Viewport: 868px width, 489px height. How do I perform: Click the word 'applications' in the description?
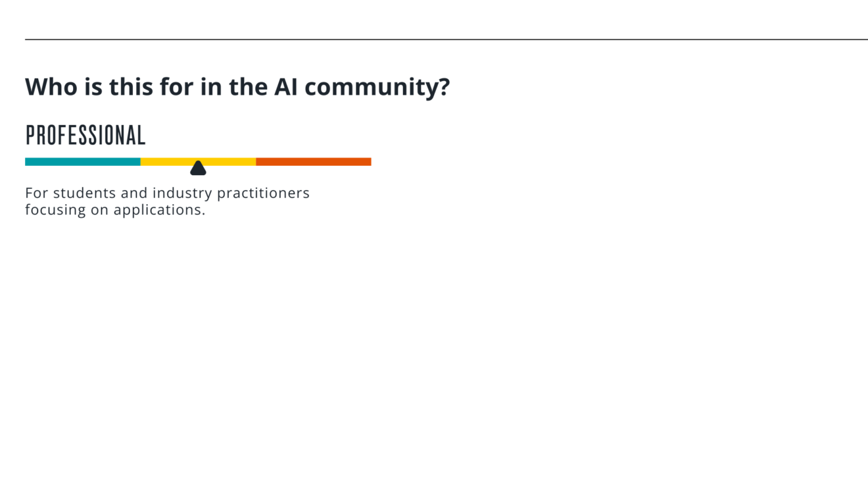point(158,211)
